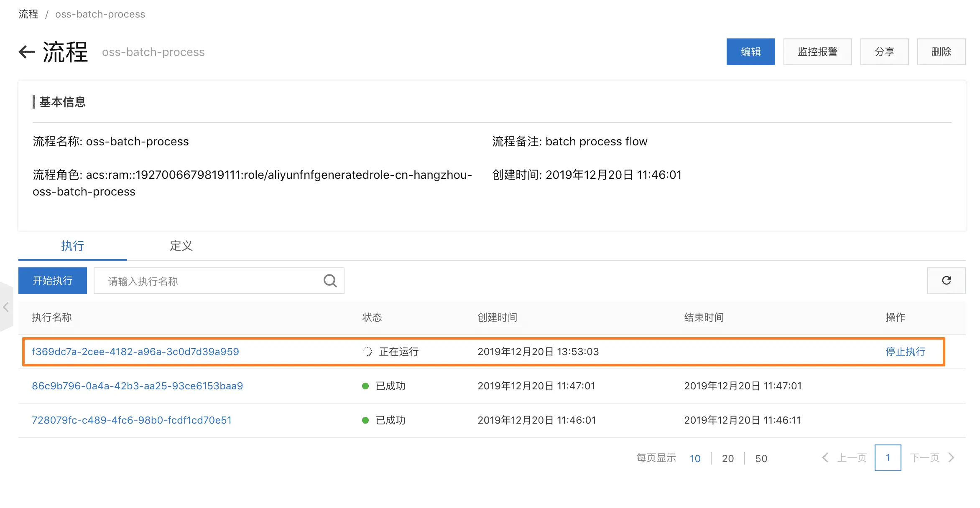Click 停止执行 for the running execution
This screenshot has width=980, height=508.
tap(905, 352)
